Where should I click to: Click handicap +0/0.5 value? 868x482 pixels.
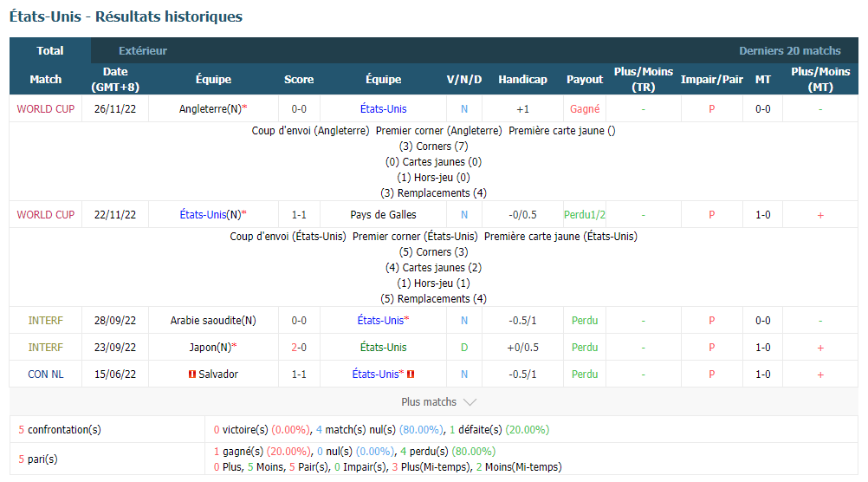click(x=522, y=348)
